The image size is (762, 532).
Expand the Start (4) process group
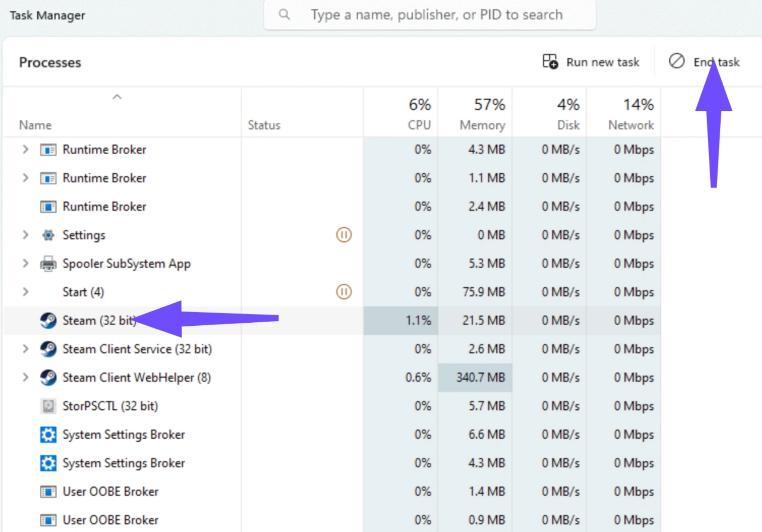(x=25, y=292)
